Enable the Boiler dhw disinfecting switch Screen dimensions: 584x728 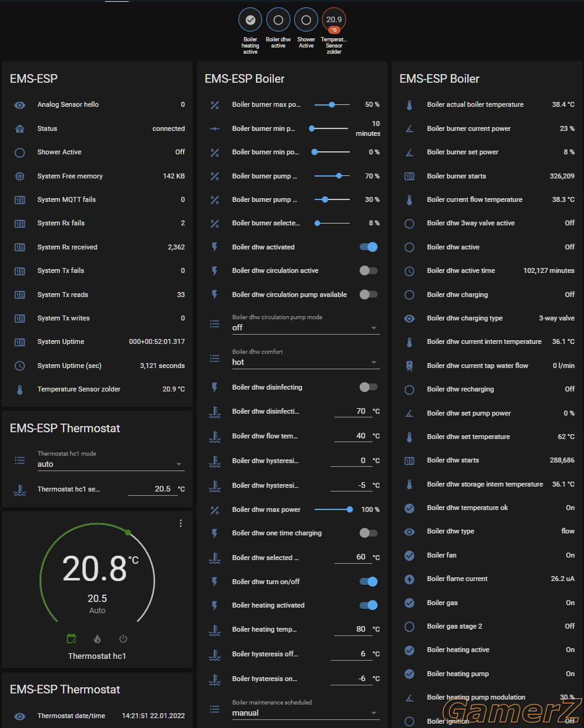(368, 387)
